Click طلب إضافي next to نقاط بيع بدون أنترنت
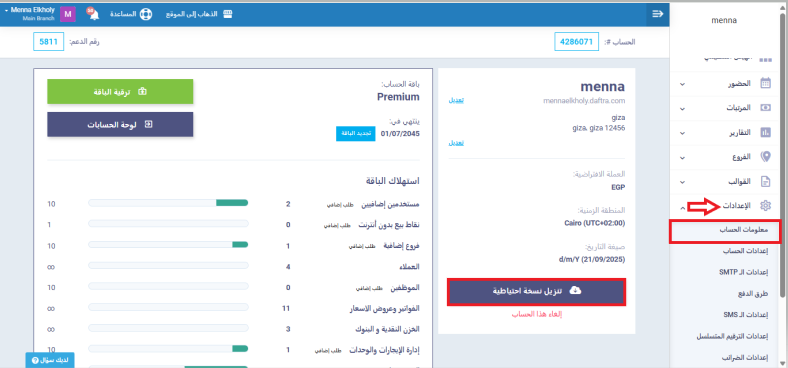This screenshot has width=788, height=368. click(336, 225)
